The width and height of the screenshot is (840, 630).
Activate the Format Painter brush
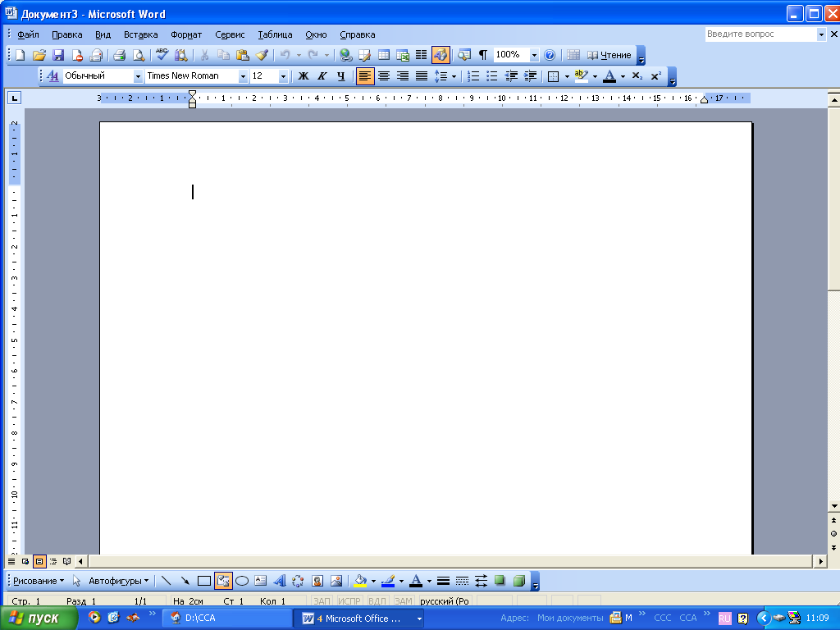coord(262,55)
